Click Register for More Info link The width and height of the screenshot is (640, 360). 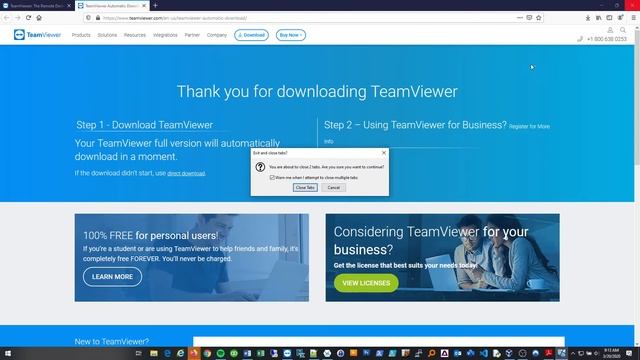coord(529,127)
